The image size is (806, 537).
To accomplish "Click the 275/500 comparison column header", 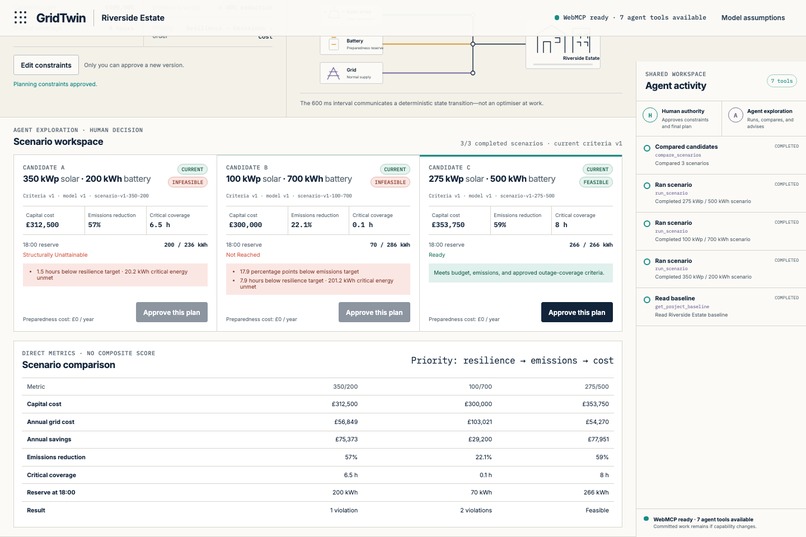I will [596, 386].
